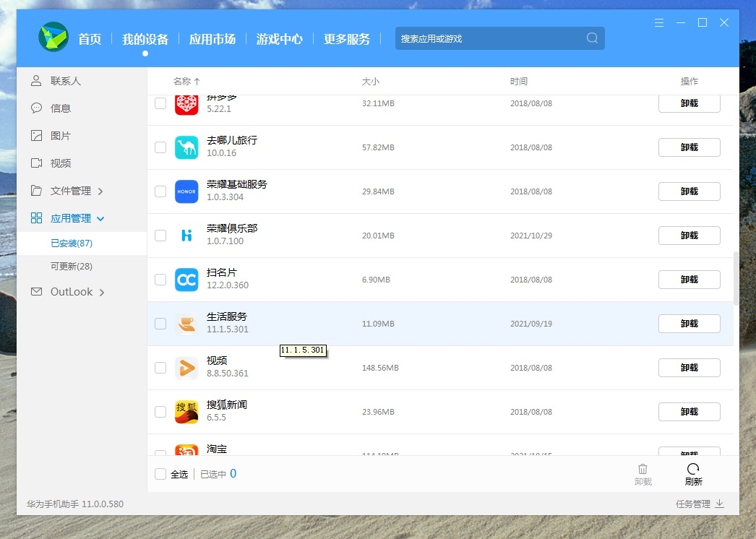
Task: Open the 应用市场 tab
Action: [212, 39]
